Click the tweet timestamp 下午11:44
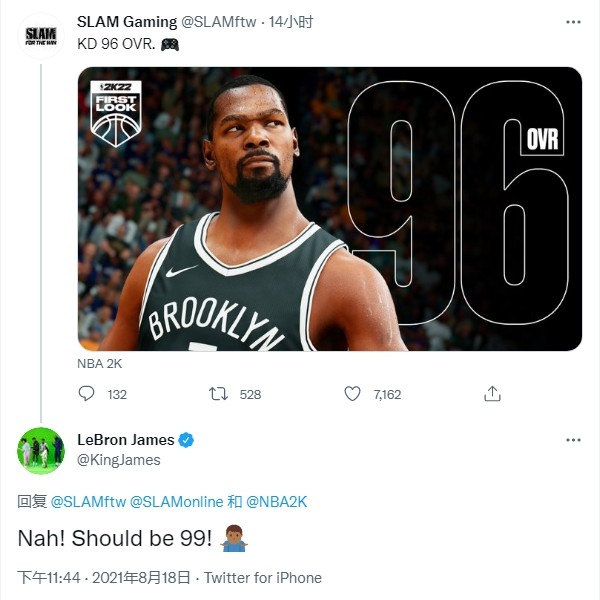This screenshot has height=600, width=600. coord(48,578)
